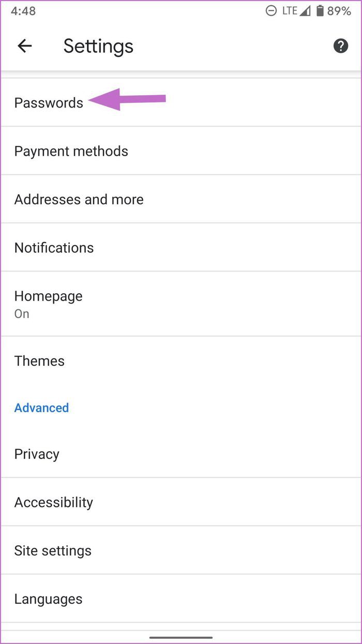
Task: Tap the do not disturb status icon
Action: [x=271, y=11]
